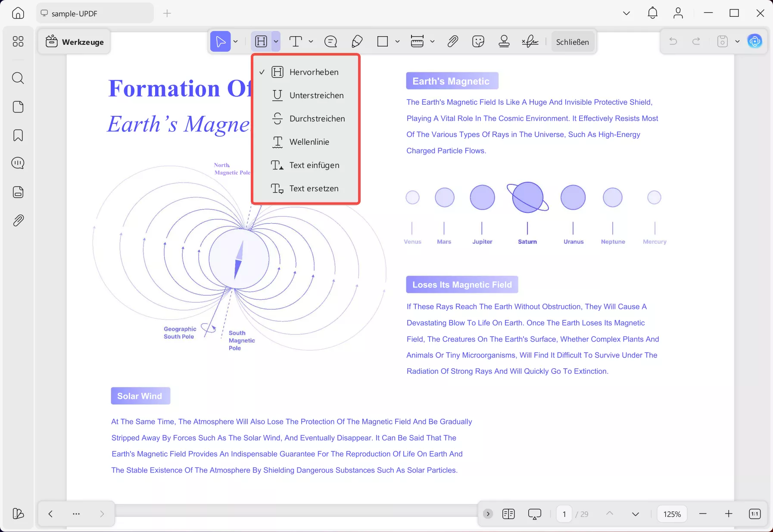Click the page number input field
The height and width of the screenshot is (532, 773).
[x=564, y=514]
